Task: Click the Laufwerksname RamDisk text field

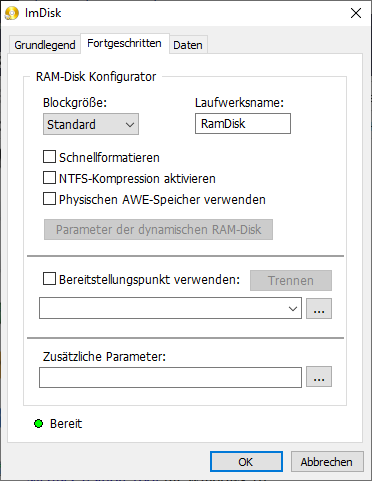Action: [243, 124]
